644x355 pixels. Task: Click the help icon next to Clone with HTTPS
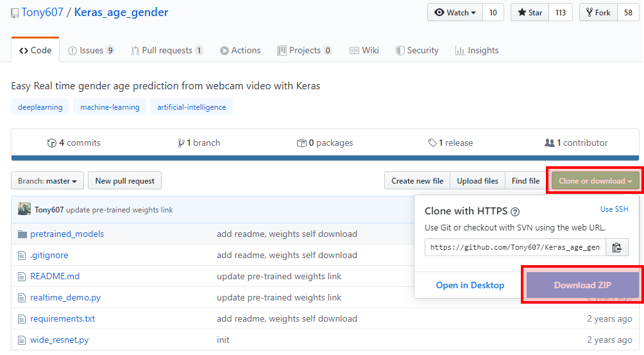(x=515, y=212)
